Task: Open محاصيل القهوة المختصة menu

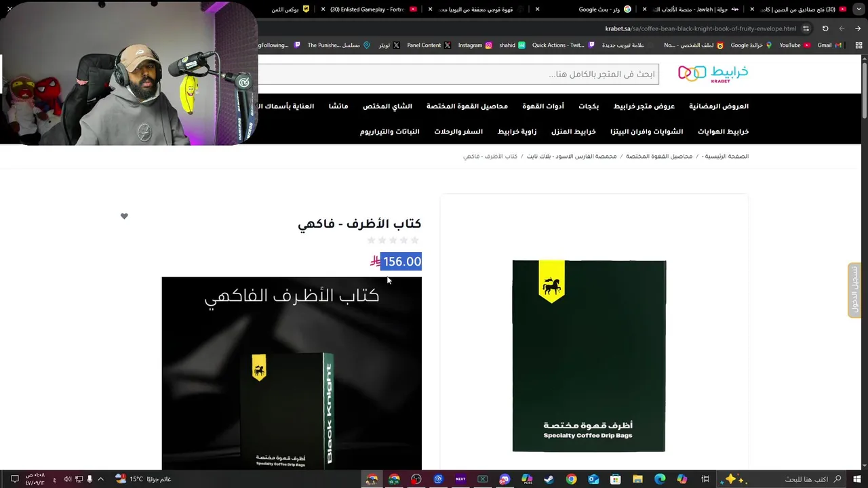Action: coord(467,106)
